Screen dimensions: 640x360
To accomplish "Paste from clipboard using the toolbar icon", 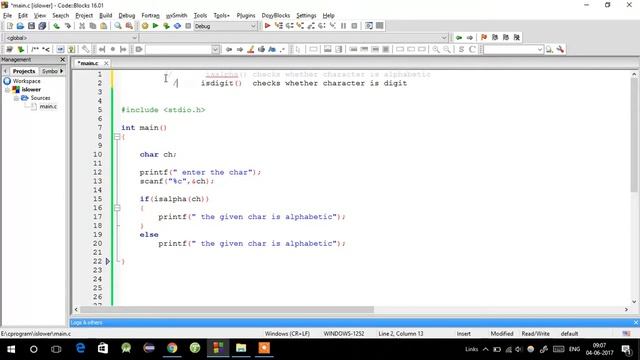I will 104,26.
